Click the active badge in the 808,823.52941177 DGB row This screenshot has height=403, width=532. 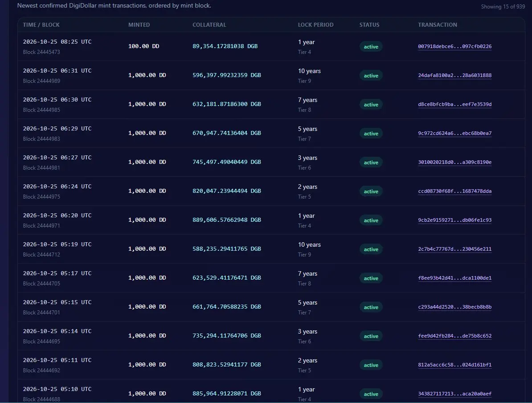371,365
